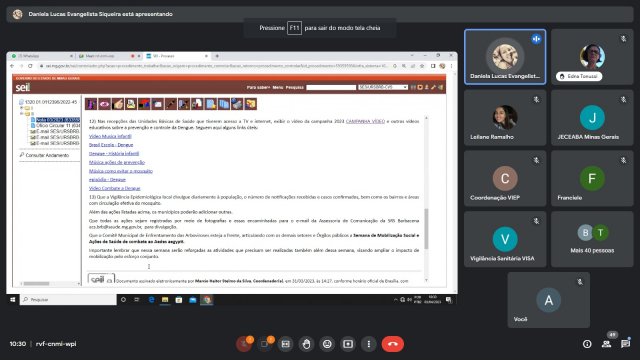Open the three-dot more options menu
This screenshot has height=360, width=640.
click(369, 344)
